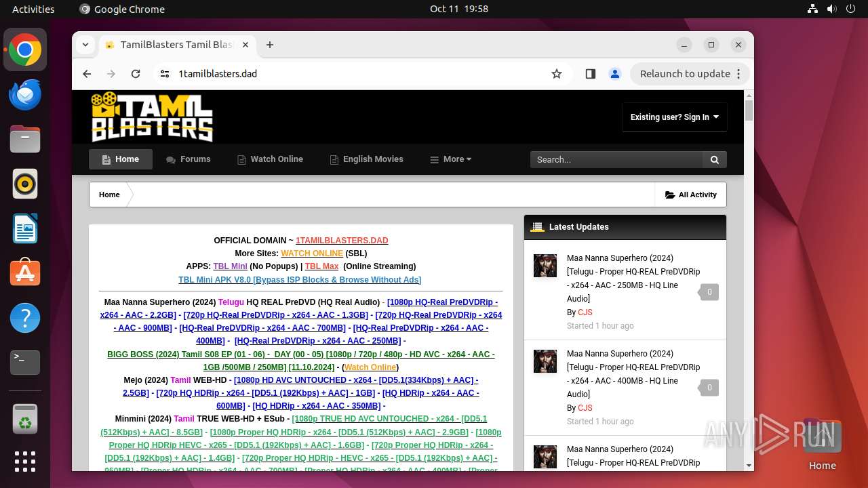Click thumbnail of the 250MB Maa Nanna post
868x488 pixels.
pyautogui.click(x=545, y=266)
